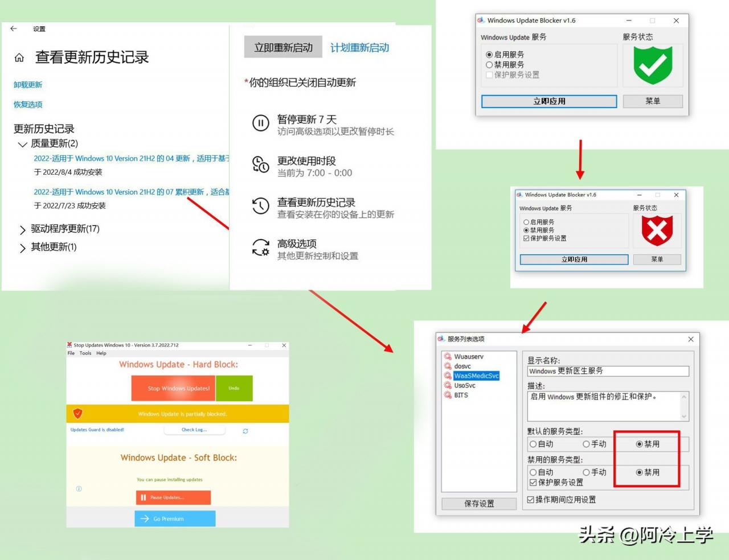This screenshot has height=560, width=729.
Task: Click 立即应用 in green-shield Blocker window
Action: click(549, 101)
